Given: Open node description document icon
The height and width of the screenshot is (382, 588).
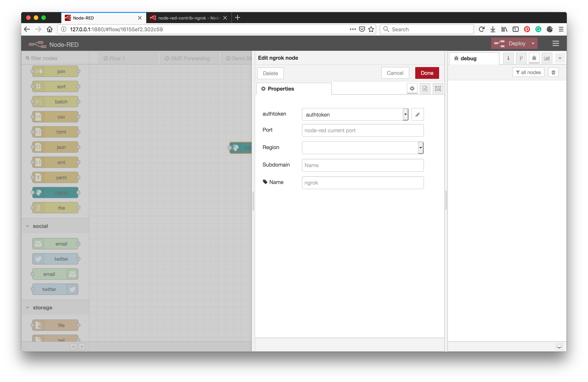Looking at the screenshot, I should coord(425,88).
